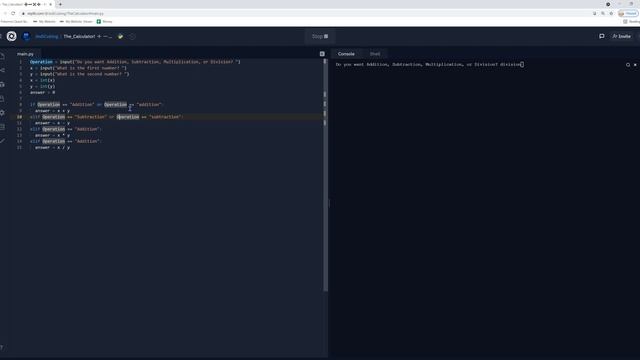
Task: Click the zoom magnifier icon in address bar
Action: pyautogui.click(x=603, y=13)
